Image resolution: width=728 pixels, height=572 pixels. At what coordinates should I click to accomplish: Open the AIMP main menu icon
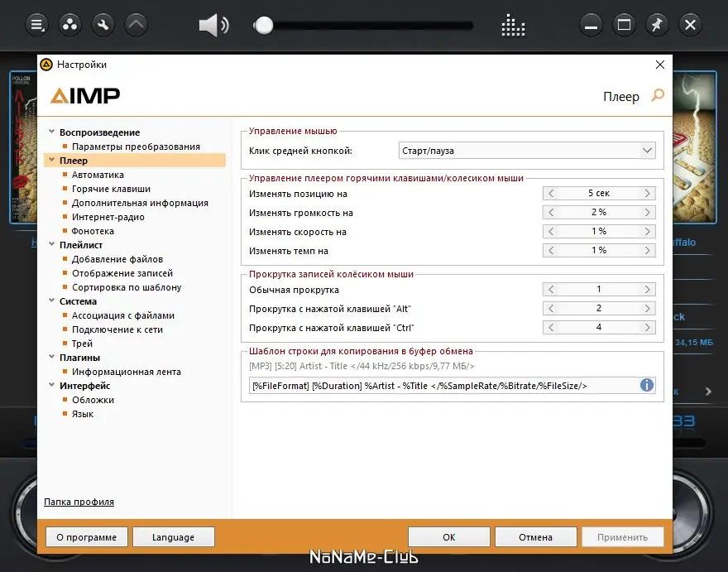pos(36,24)
